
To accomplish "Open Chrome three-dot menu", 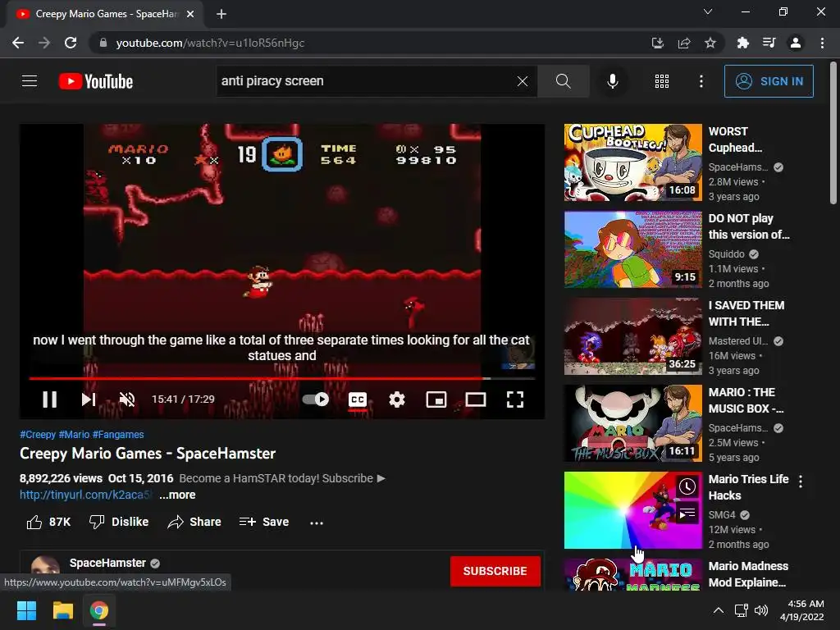I will 822,43.
